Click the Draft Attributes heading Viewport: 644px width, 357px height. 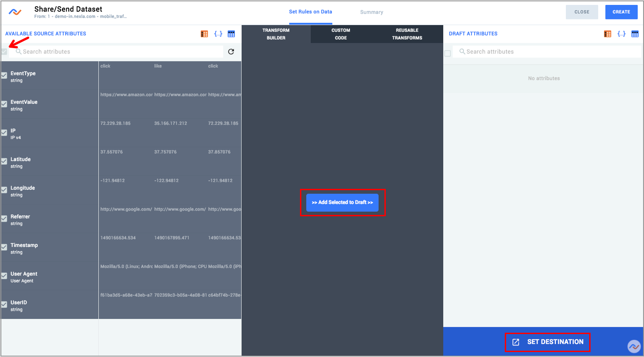point(473,34)
